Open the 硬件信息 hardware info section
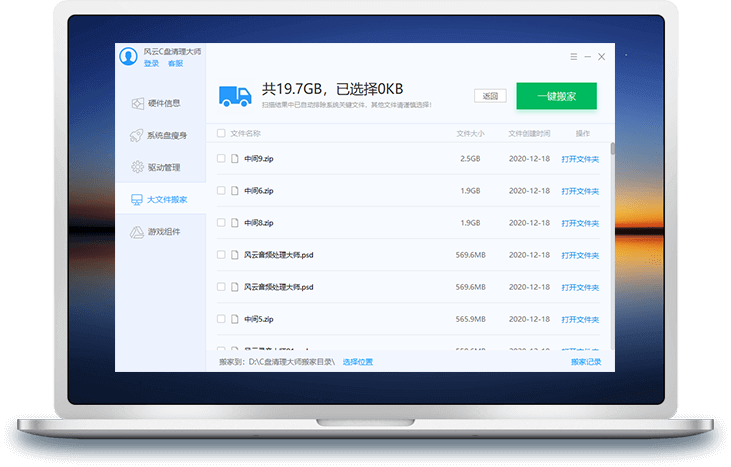This screenshot has width=731, height=467. [x=163, y=103]
